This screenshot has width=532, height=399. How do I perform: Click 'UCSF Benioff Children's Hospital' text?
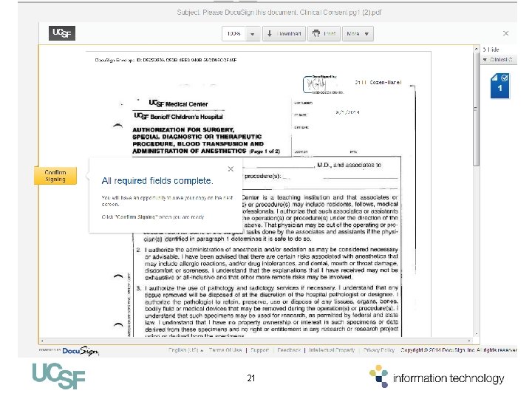[x=179, y=117]
